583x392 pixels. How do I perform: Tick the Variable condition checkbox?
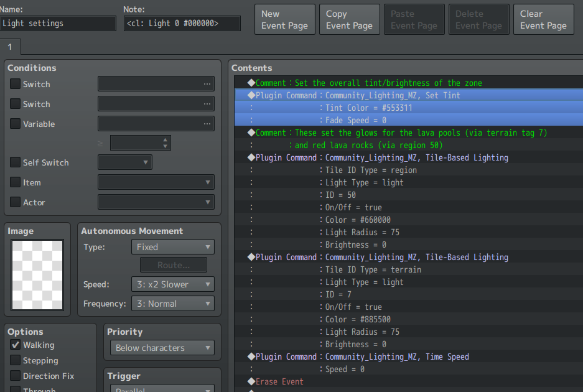click(16, 123)
